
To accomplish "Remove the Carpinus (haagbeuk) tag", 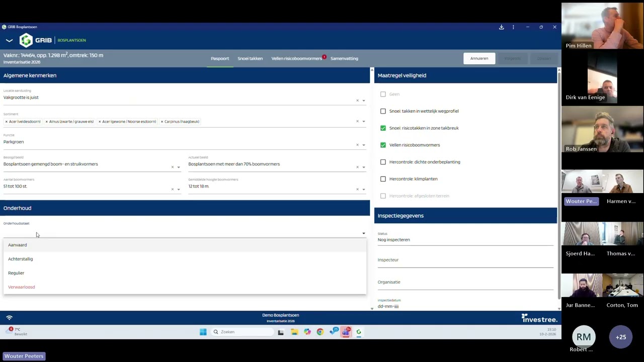I will click(162, 122).
